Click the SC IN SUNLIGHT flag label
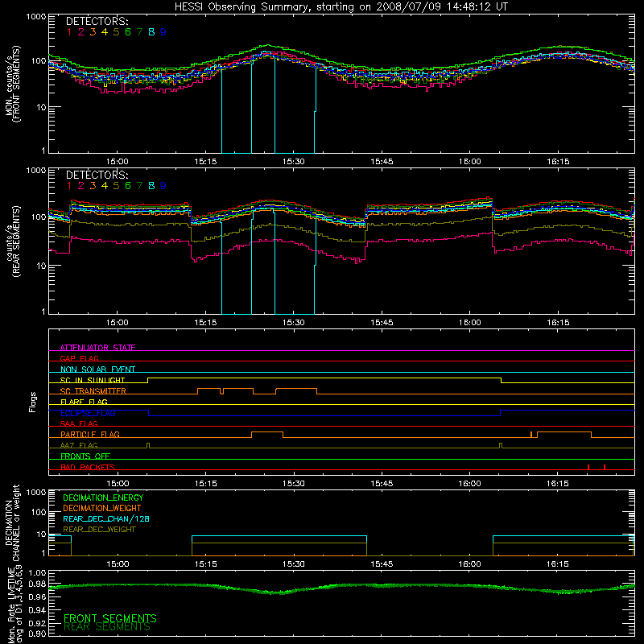 [x=93, y=380]
